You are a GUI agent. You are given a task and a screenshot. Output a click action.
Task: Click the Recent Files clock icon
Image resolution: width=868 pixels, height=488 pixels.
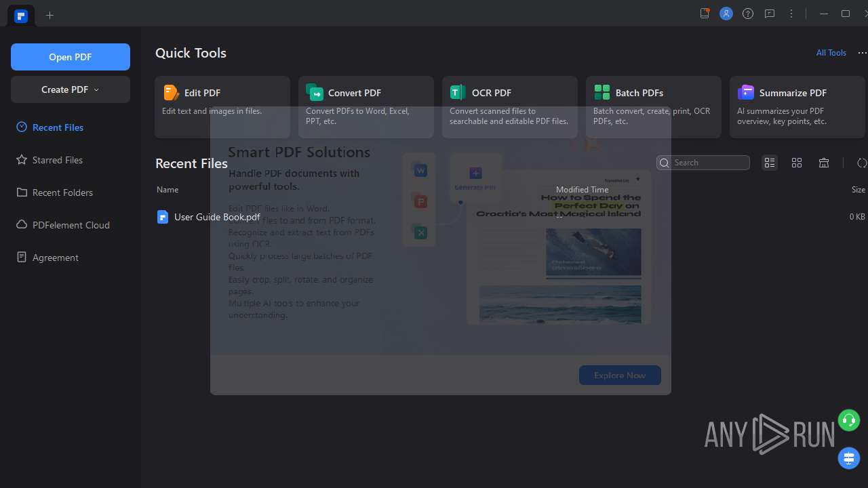[22, 127]
